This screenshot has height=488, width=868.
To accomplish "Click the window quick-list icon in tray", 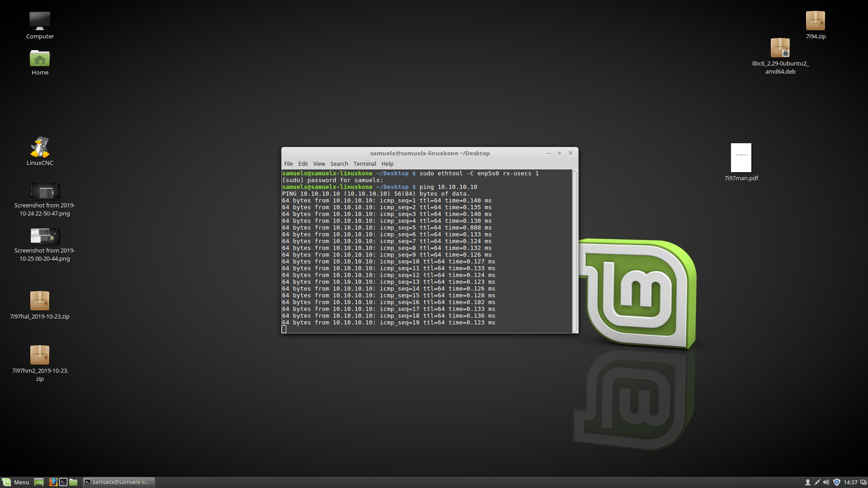I will point(863,482).
